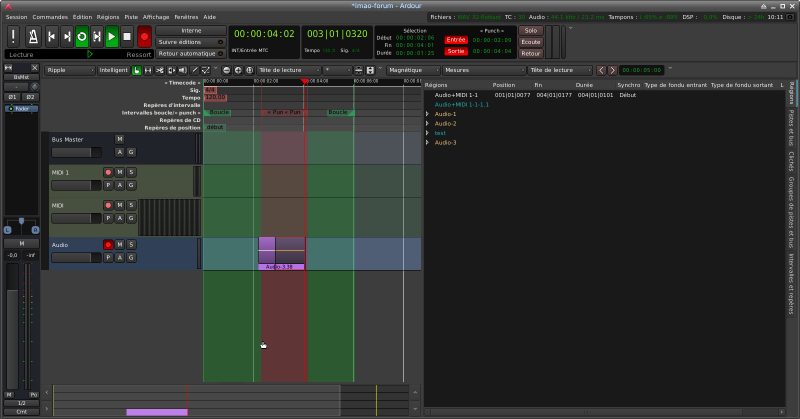Toggle the metronome click
This screenshot has width=800, height=419.
[32, 36]
